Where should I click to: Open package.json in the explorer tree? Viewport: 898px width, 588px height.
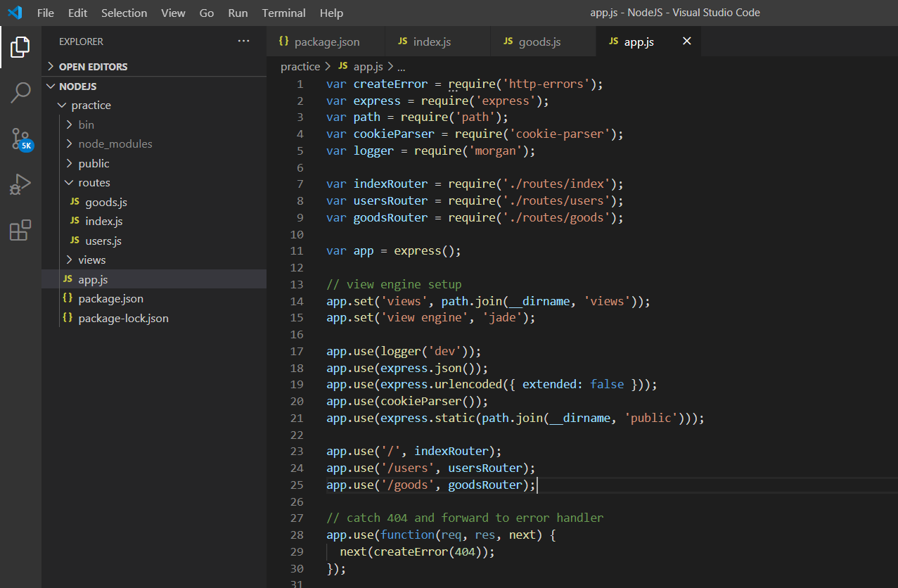tap(154, 298)
